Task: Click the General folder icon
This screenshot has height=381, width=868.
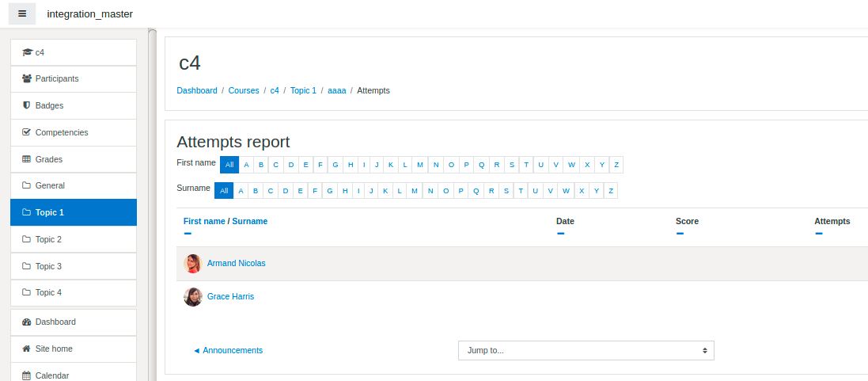Action: pos(27,185)
